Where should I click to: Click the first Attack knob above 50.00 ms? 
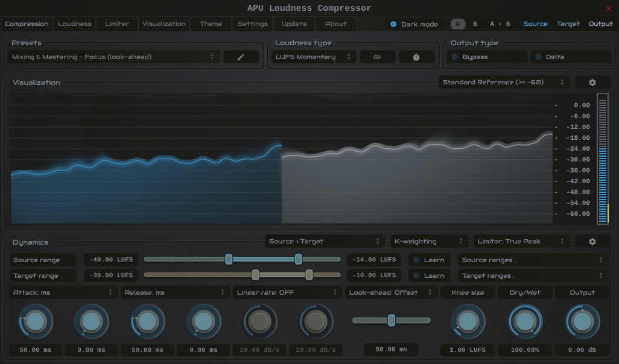(x=36, y=322)
